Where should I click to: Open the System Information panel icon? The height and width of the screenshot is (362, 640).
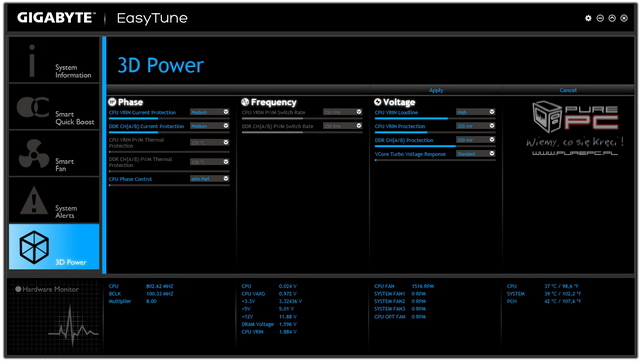click(x=32, y=60)
